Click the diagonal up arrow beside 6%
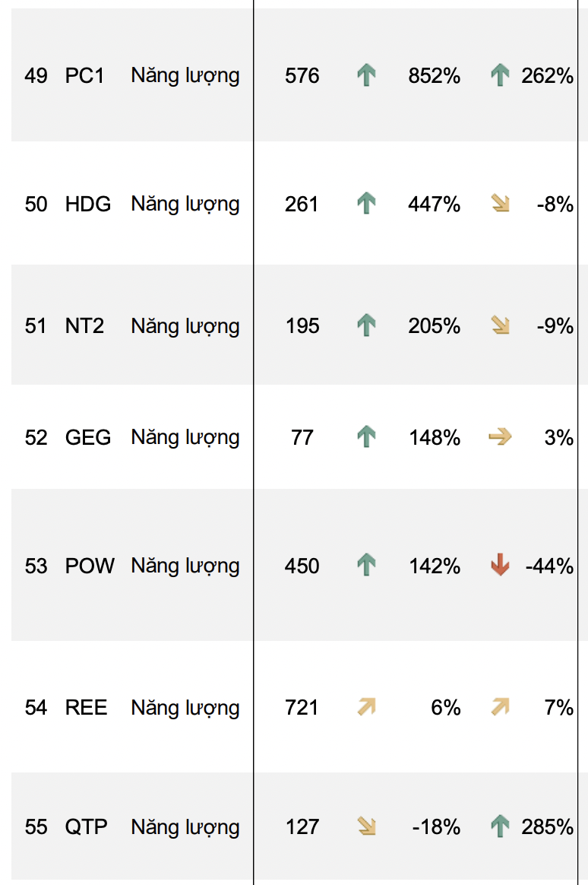Screen dimensions: 588x885 (x=367, y=708)
